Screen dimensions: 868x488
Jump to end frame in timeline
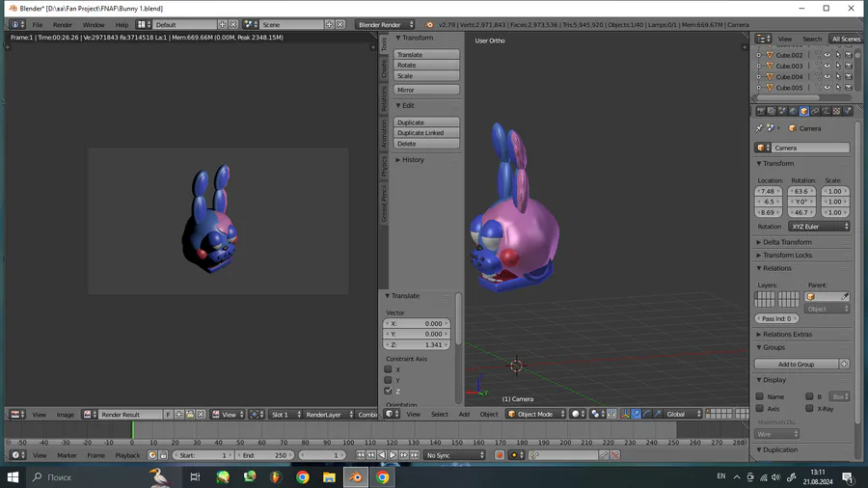[415, 455]
